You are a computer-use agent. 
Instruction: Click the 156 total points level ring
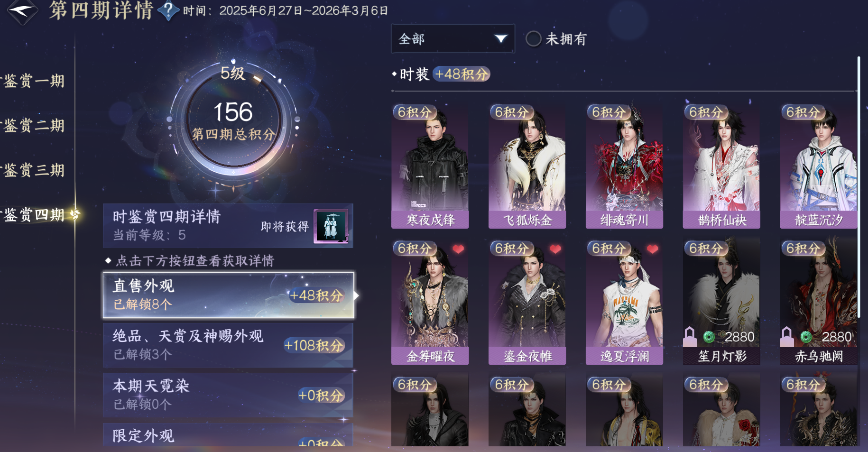(233, 120)
